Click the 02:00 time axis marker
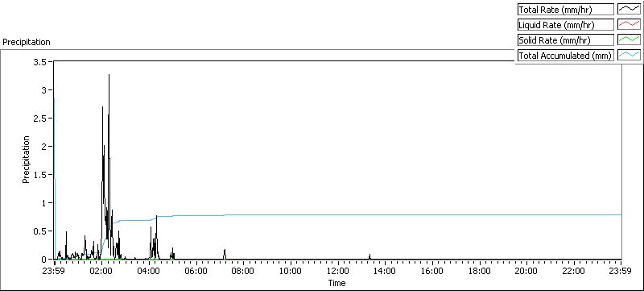Viewport: 644px width, 291px height. point(101,271)
